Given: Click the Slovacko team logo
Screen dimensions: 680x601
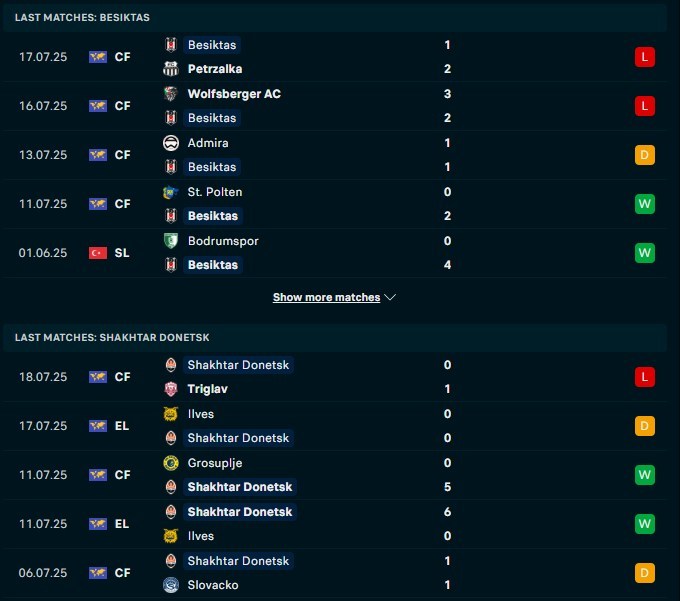Looking at the screenshot, I should point(170,585).
